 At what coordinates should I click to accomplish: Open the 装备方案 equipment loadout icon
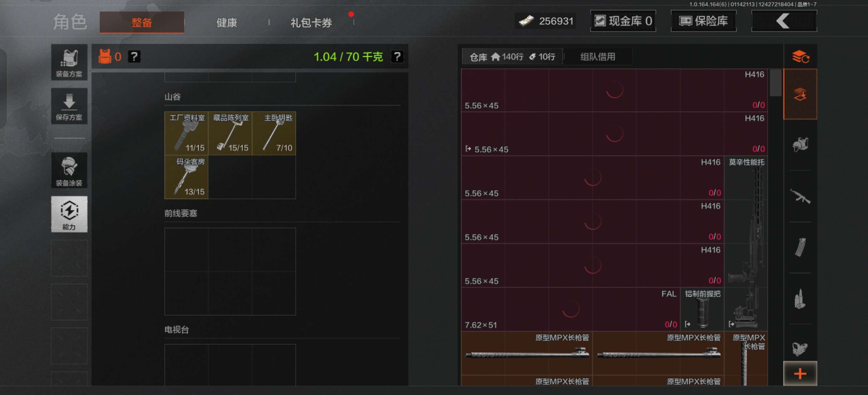click(x=69, y=62)
